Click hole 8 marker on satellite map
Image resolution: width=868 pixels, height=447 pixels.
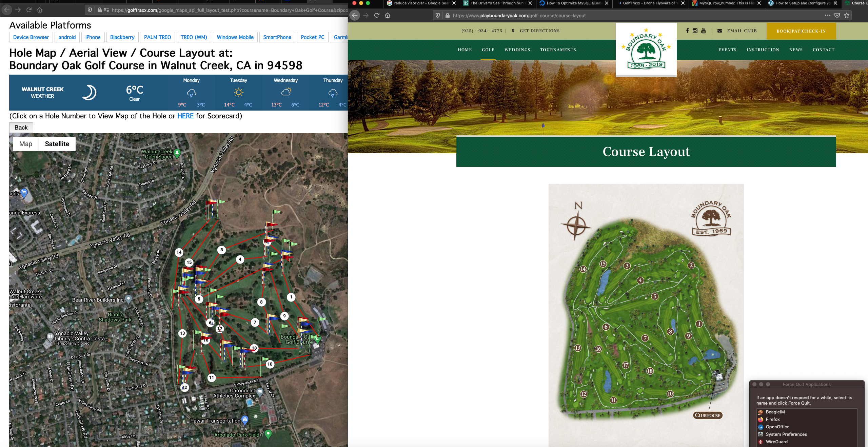point(261,302)
